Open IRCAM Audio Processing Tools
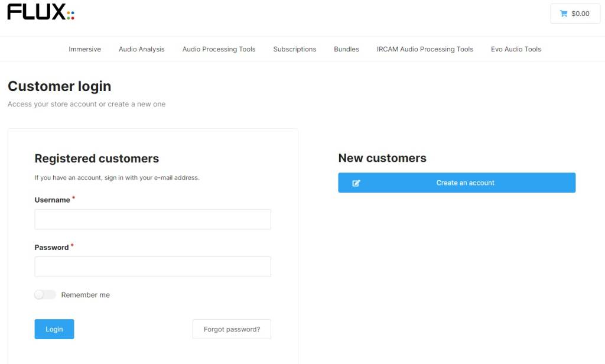The height and width of the screenshot is (364, 605). [425, 49]
